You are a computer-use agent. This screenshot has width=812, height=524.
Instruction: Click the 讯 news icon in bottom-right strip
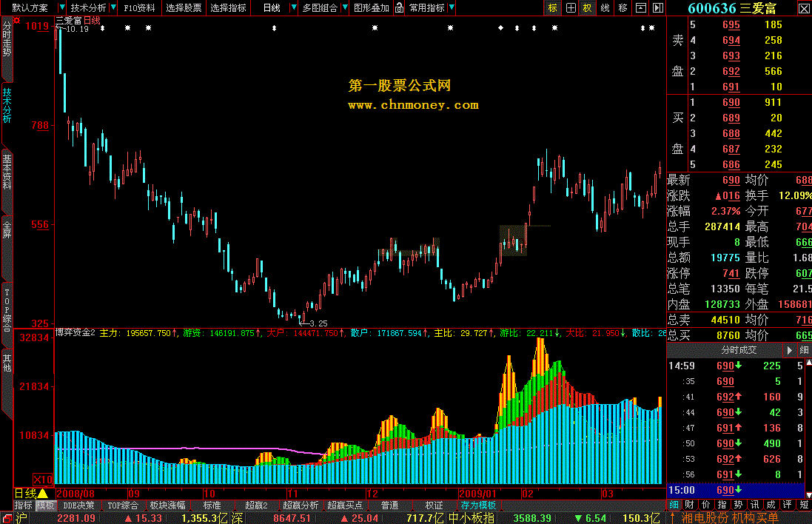[x=754, y=504]
